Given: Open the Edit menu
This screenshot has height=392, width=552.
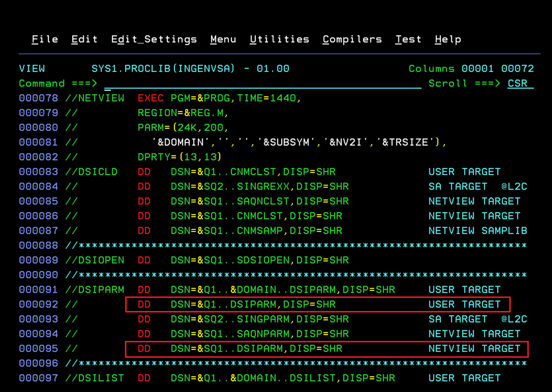Looking at the screenshot, I should 84,39.
